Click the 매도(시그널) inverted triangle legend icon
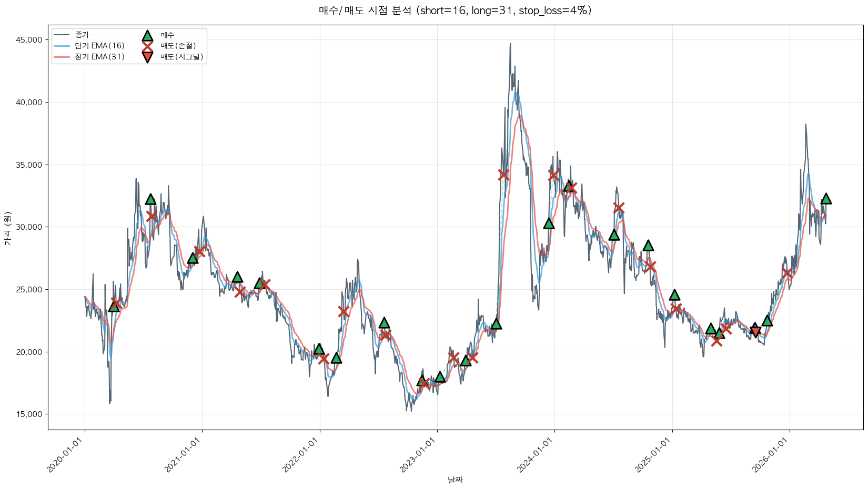868x489 pixels. 147,57
